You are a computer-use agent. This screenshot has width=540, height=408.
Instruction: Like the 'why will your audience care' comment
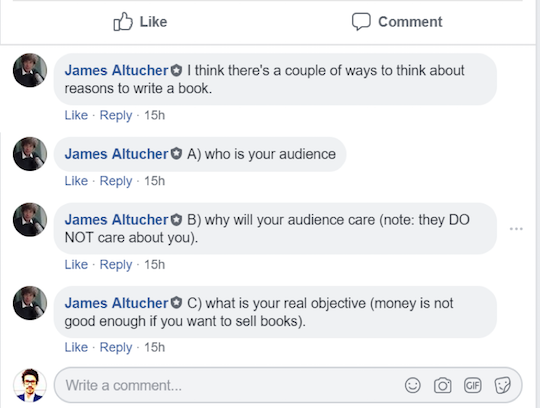click(x=76, y=264)
